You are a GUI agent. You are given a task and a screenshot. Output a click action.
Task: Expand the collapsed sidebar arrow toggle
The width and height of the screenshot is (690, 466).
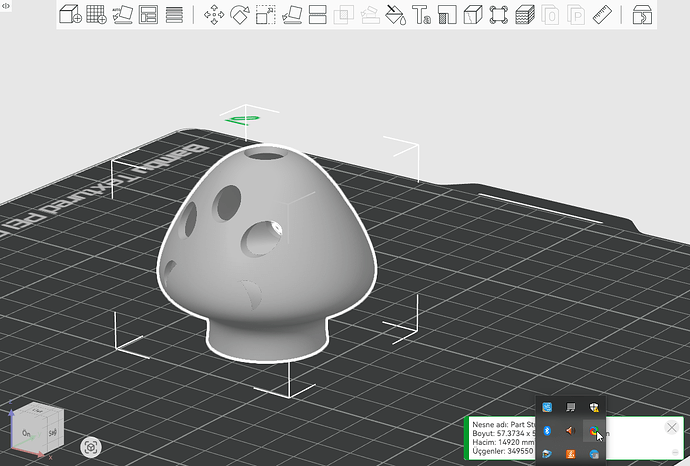click(6, 6)
